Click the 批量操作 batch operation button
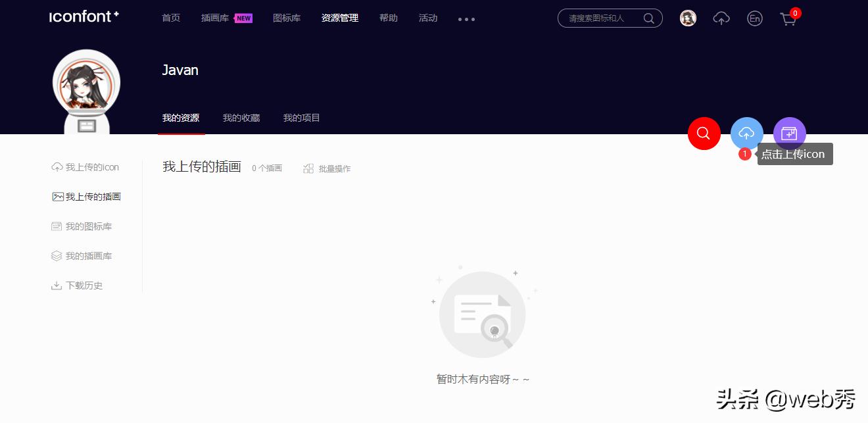The width and height of the screenshot is (868, 423). (327, 168)
